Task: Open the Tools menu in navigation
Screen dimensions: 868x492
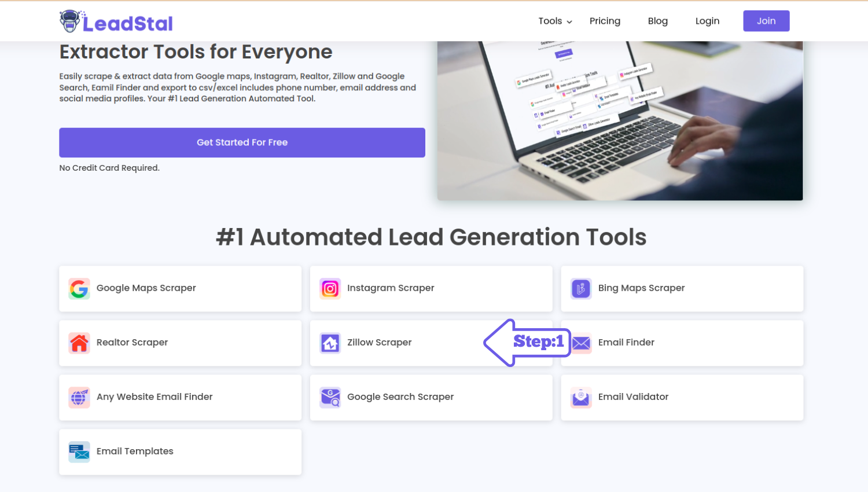Action: [x=555, y=21]
